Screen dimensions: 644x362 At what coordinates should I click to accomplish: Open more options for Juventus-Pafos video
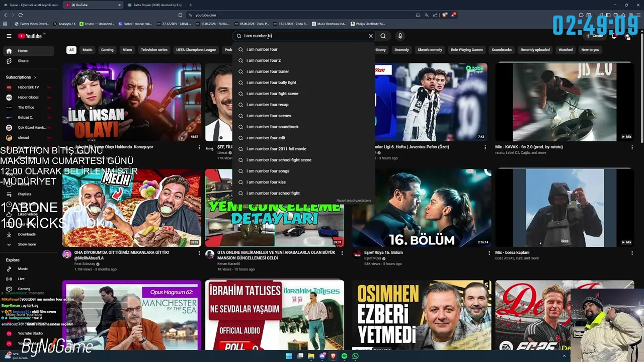coord(485,147)
